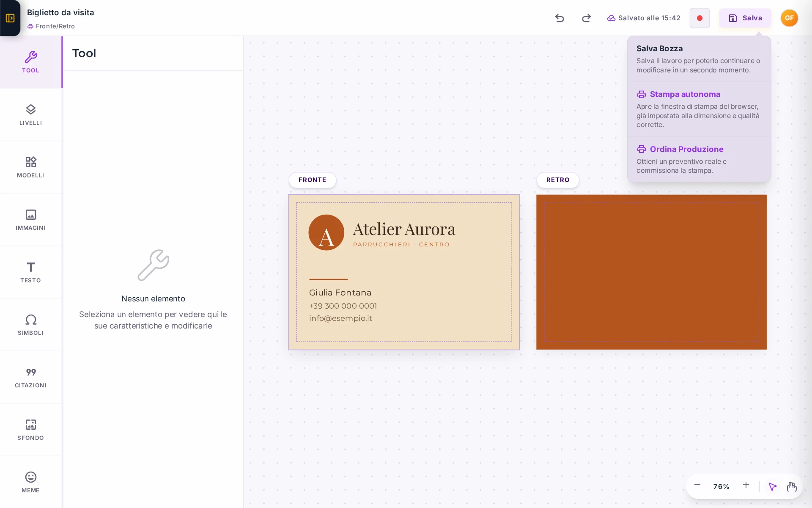Open the Citazioni panel
812x508 pixels.
coord(31,377)
